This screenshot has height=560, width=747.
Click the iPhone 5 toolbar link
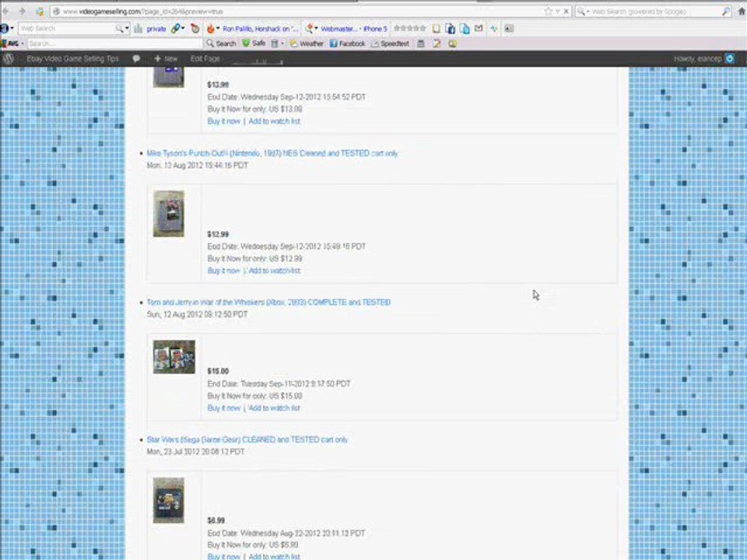point(375,29)
